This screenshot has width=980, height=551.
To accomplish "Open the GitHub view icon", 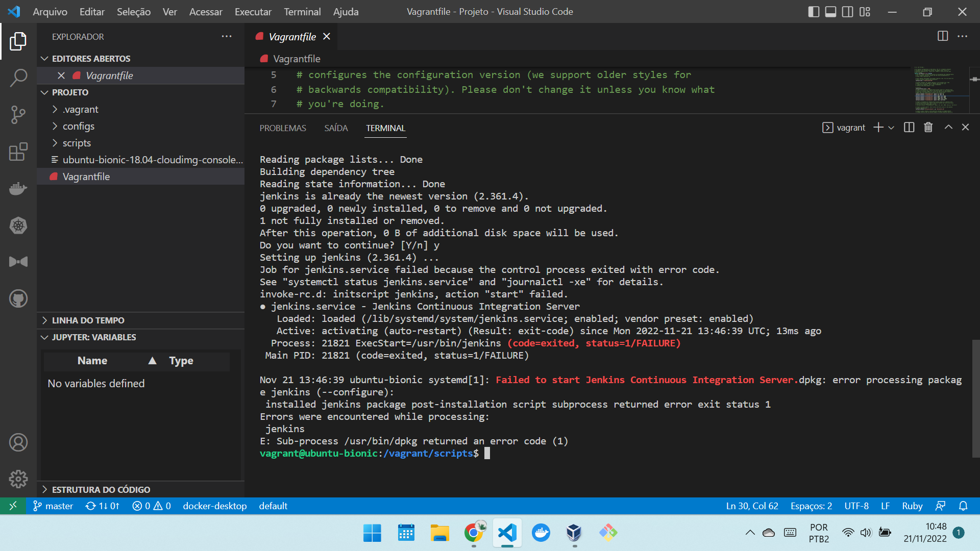I will point(18,298).
